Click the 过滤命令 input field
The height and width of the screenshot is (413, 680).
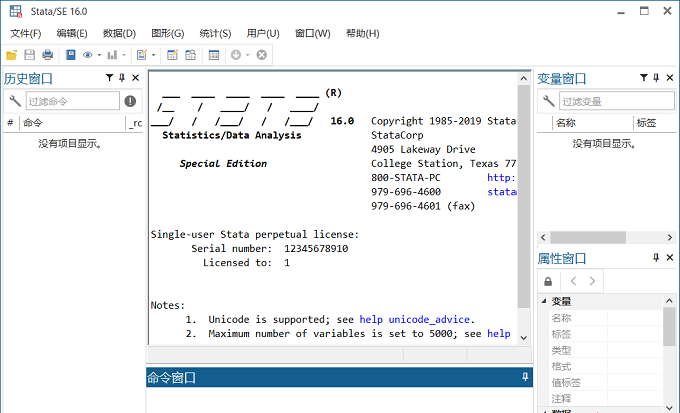[72, 101]
